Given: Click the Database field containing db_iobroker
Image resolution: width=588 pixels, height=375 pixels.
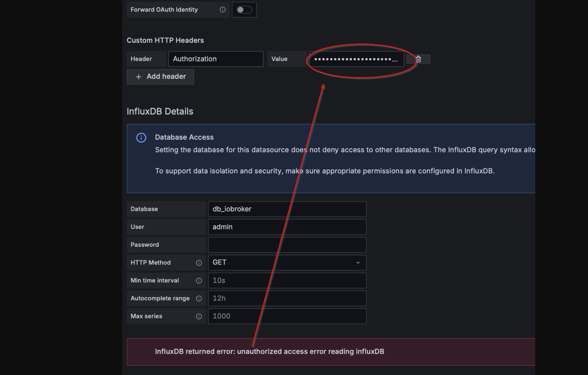Looking at the screenshot, I should click(x=287, y=209).
